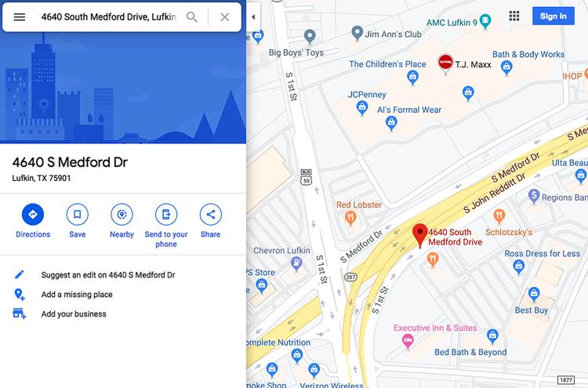Select the Executive Inn & Suites hotel pin
The width and height of the screenshot is (588, 388).
(x=408, y=342)
